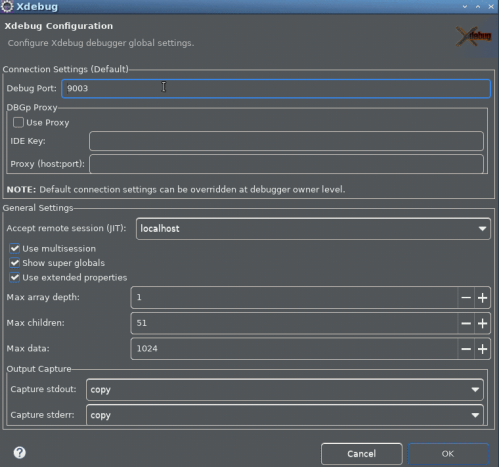Expand the Capture stderr combo box
The width and height of the screenshot is (499, 467).
(285, 415)
